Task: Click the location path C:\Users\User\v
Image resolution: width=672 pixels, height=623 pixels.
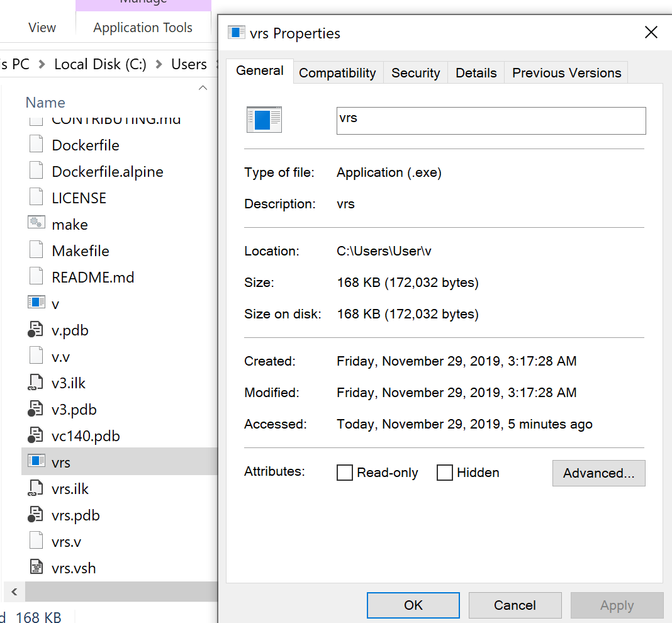Action: coord(384,251)
